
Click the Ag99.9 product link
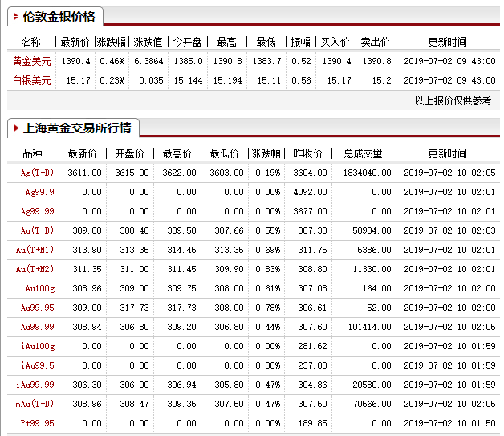(x=40, y=192)
